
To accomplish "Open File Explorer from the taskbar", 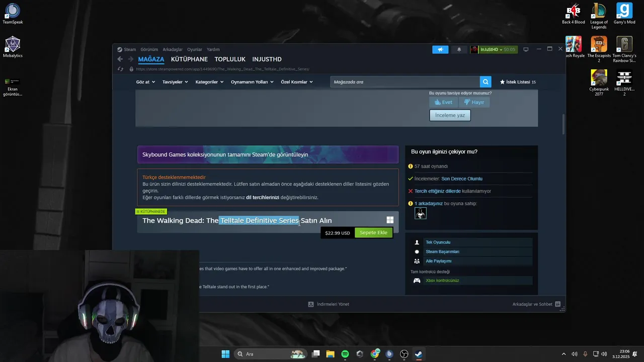I will [x=330, y=354].
